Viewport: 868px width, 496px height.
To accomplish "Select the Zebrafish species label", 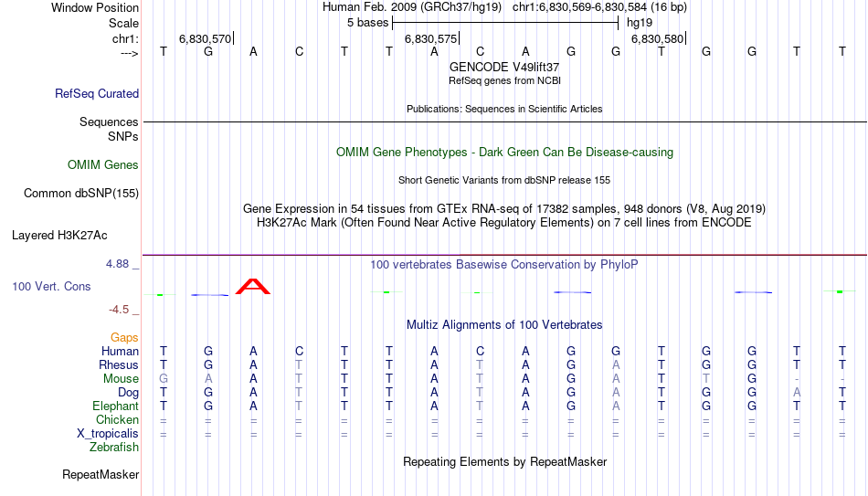I will (x=114, y=447).
